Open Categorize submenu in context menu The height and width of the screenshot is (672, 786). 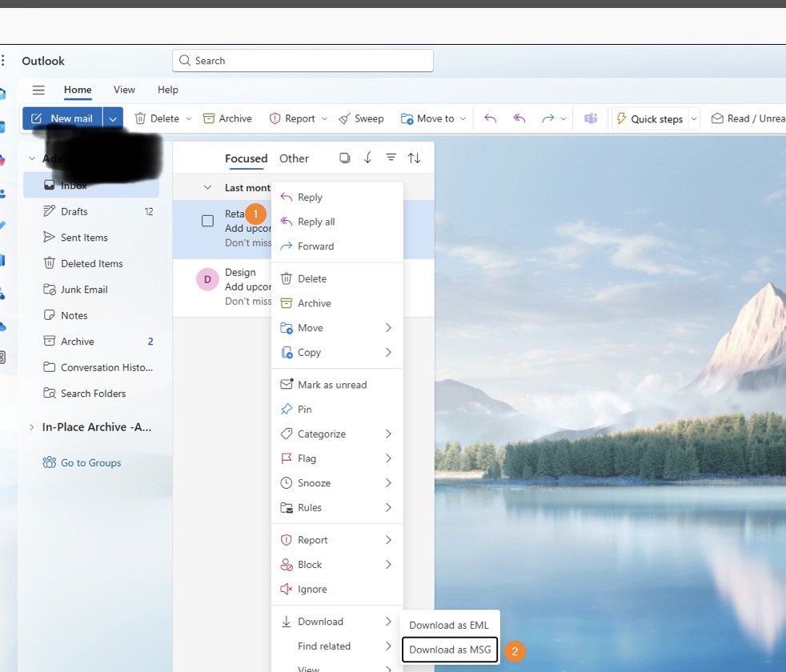[337, 434]
